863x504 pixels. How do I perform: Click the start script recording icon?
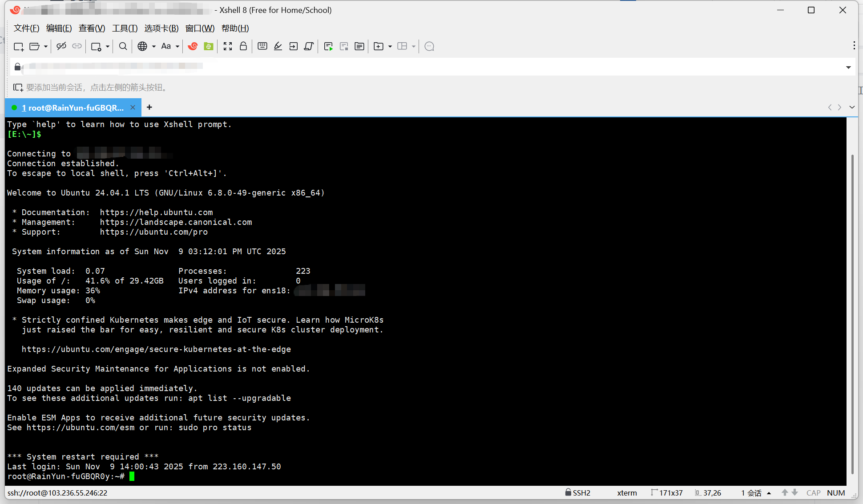pos(328,46)
